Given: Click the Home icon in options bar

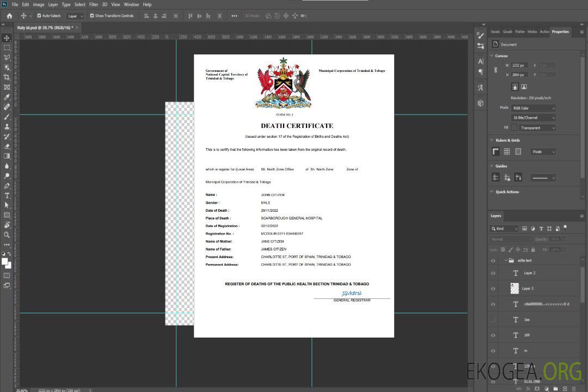Looking at the screenshot, I should [9, 16].
